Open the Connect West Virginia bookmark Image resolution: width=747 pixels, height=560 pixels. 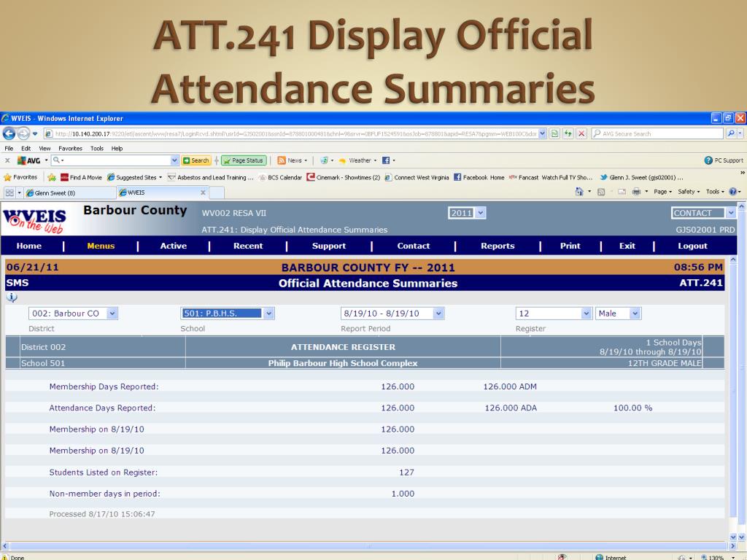point(417,177)
